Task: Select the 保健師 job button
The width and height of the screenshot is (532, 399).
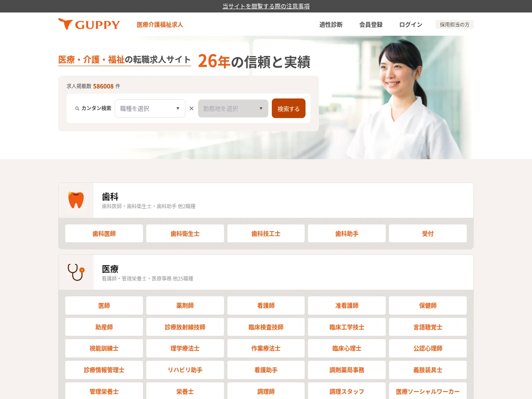Action: click(x=428, y=305)
